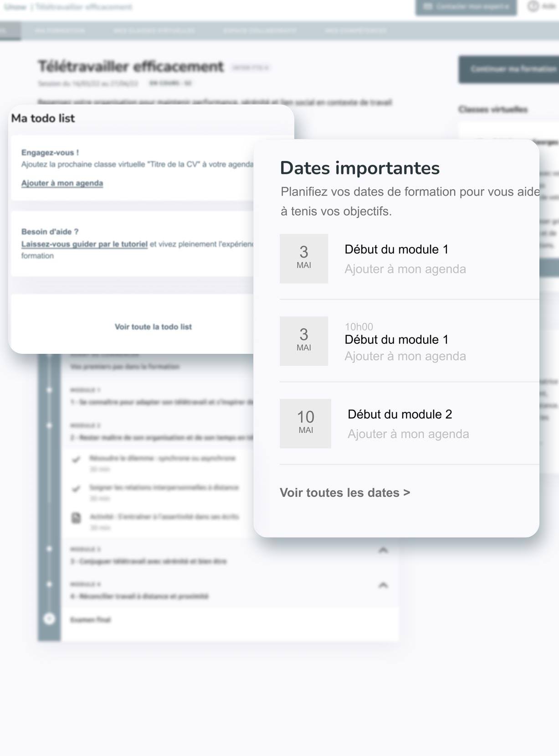Image resolution: width=559 pixels, height=756 pixels.
Task: Open the Ma formation tab
Action: [x=60, y=31]
